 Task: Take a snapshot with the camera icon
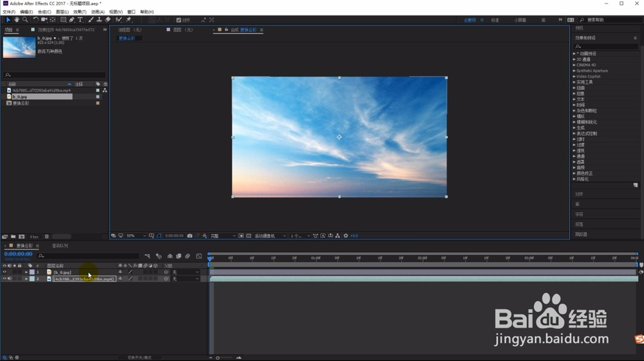[x=190, y=236]
